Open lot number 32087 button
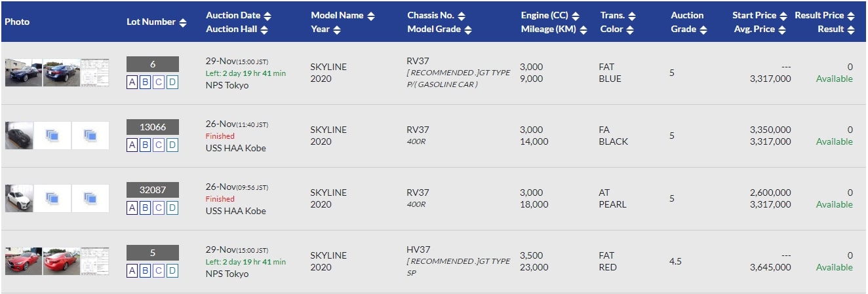Viewport: 868px width, 294px height. (x=152, y=190)
